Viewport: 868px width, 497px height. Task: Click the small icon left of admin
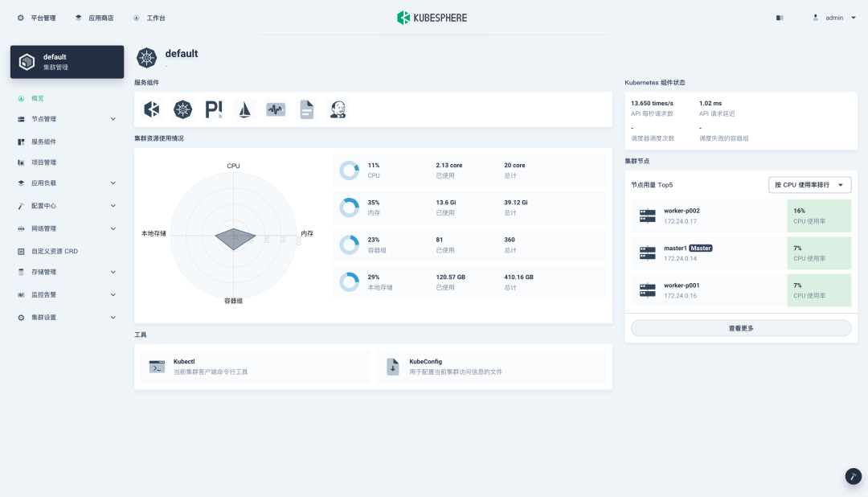coord(780,18)
